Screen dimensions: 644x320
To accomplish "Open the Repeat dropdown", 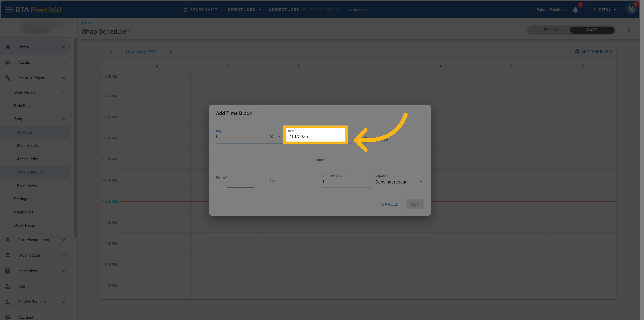I will [399, 182].
